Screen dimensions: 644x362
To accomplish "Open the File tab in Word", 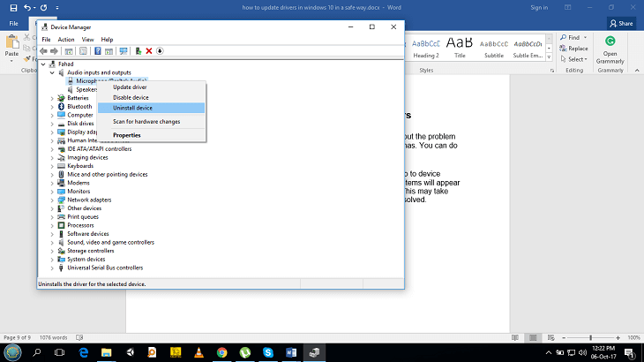I will click(13, 24).
